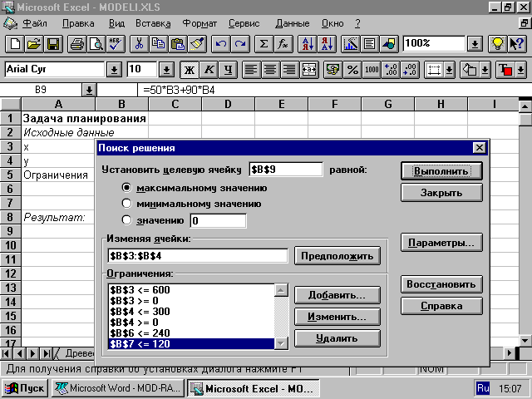Image resolution: width=532 pixels, height=399 pixels.
Task: Click the red font color swatch
Action: click(x=505, y=70)
